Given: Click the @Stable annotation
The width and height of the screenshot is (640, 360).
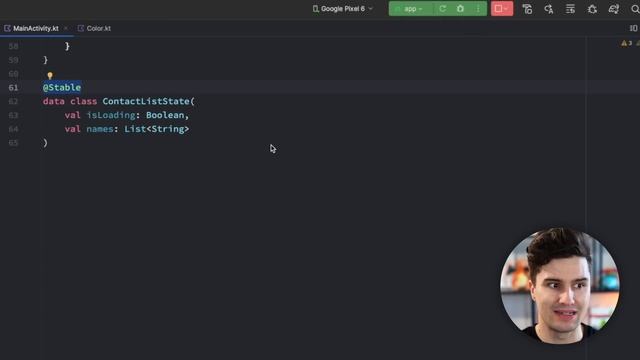Looking at the screenshot, I should point(62,87).
